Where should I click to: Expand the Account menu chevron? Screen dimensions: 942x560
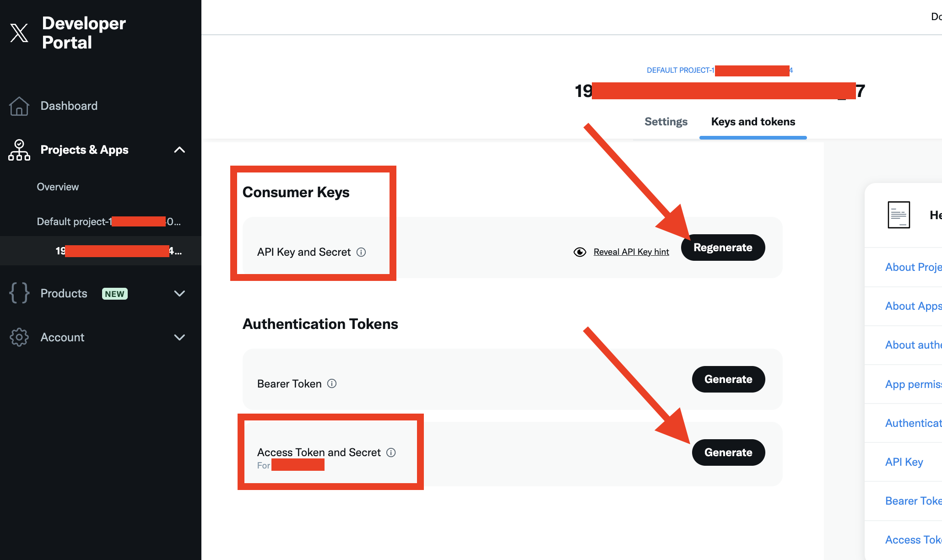click(x=180, y=337)
